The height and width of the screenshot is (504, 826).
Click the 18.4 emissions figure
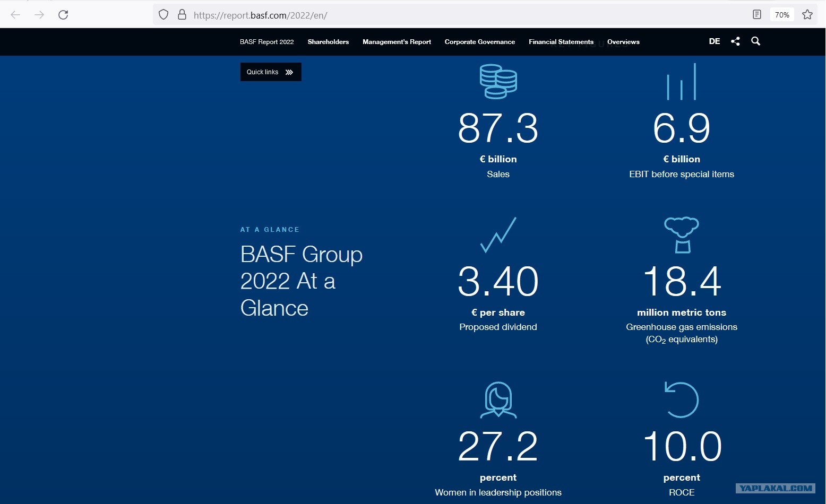(682, 281)
